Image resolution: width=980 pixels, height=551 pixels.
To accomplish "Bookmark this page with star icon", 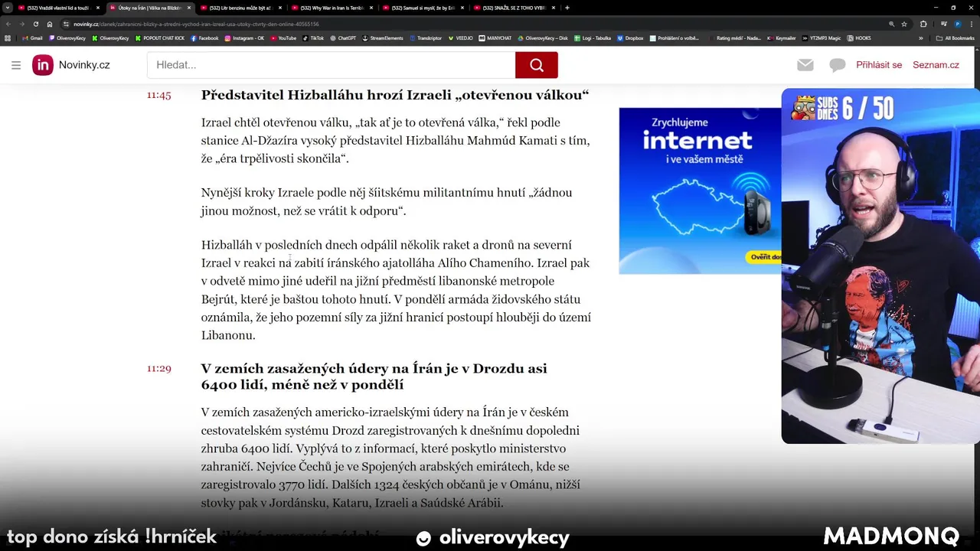I will [904, 24].
